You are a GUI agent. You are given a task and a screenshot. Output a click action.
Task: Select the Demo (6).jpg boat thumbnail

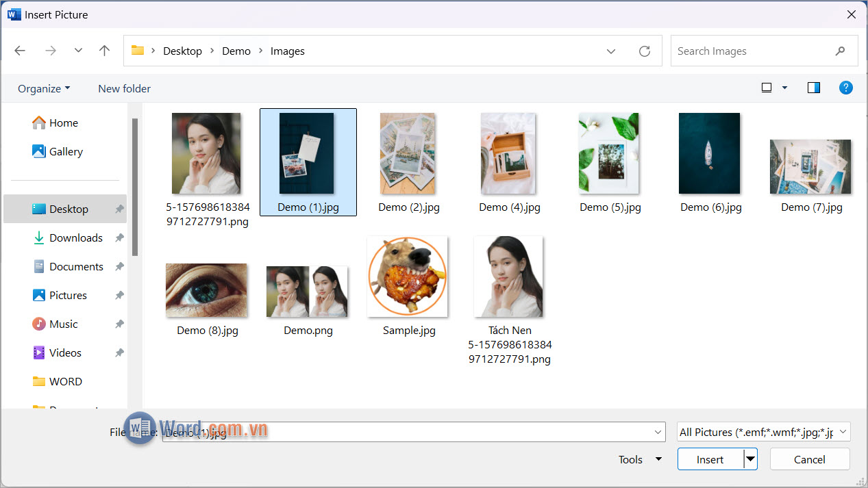click(710, 153)
